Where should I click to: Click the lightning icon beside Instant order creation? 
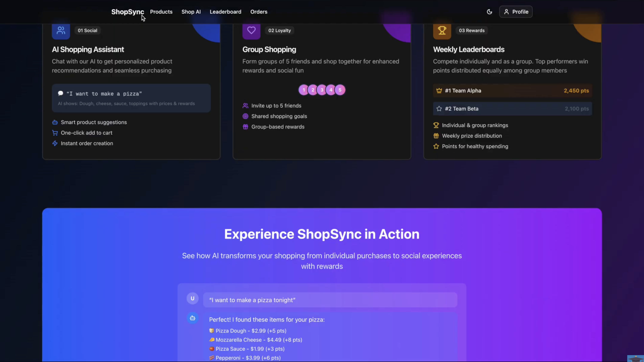tap(55, 143)
